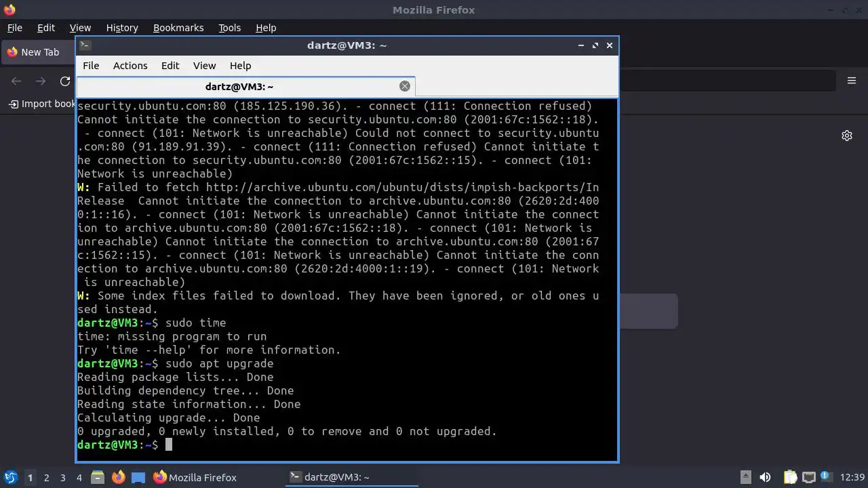Screen dimensions: 868x488
Task: Open the network connection tray icon
Action: click(x=808, y=477)
